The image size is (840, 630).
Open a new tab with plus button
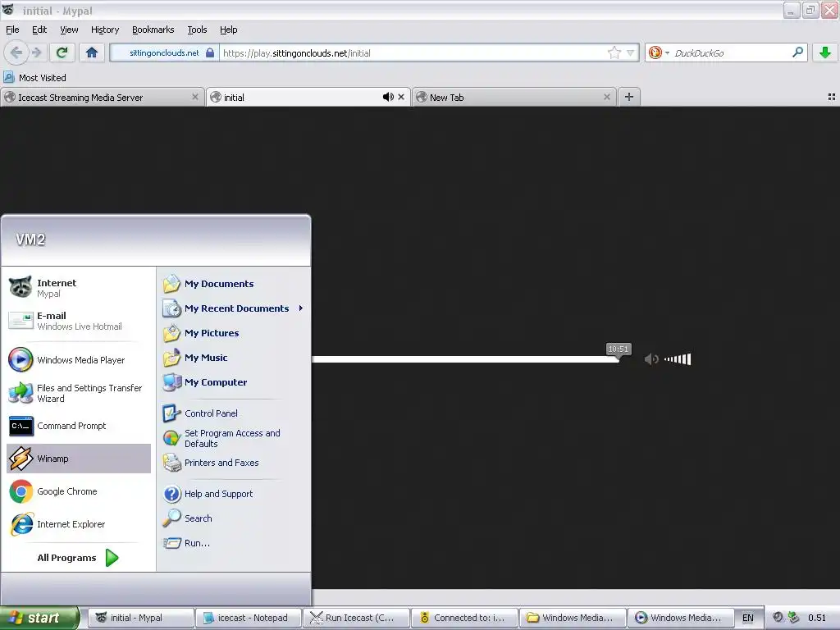point(629,97)
